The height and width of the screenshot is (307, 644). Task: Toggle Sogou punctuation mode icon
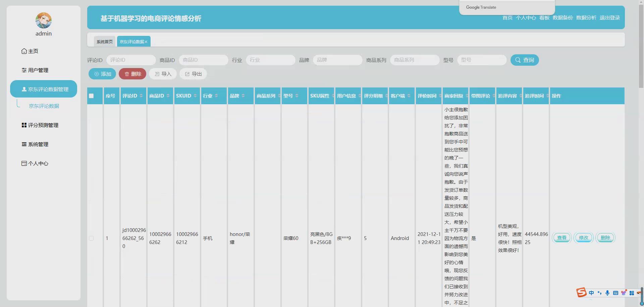tap(599, 293)
